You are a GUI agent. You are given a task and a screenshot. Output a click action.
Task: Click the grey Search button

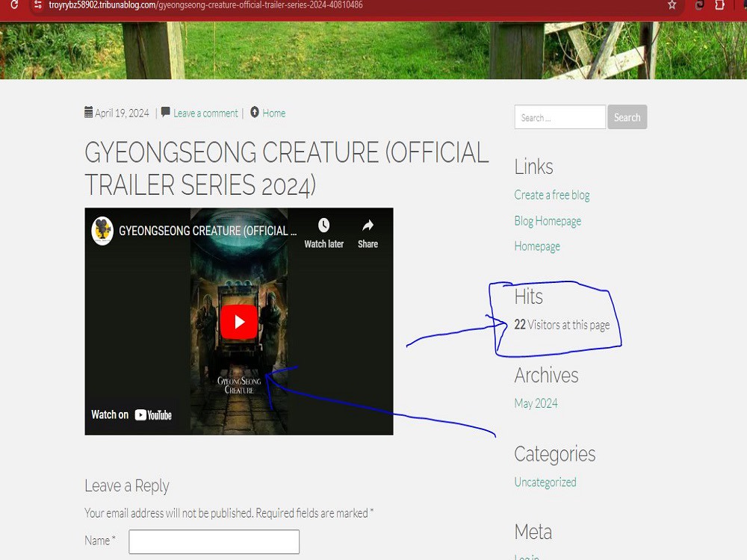tap(627, 117)
